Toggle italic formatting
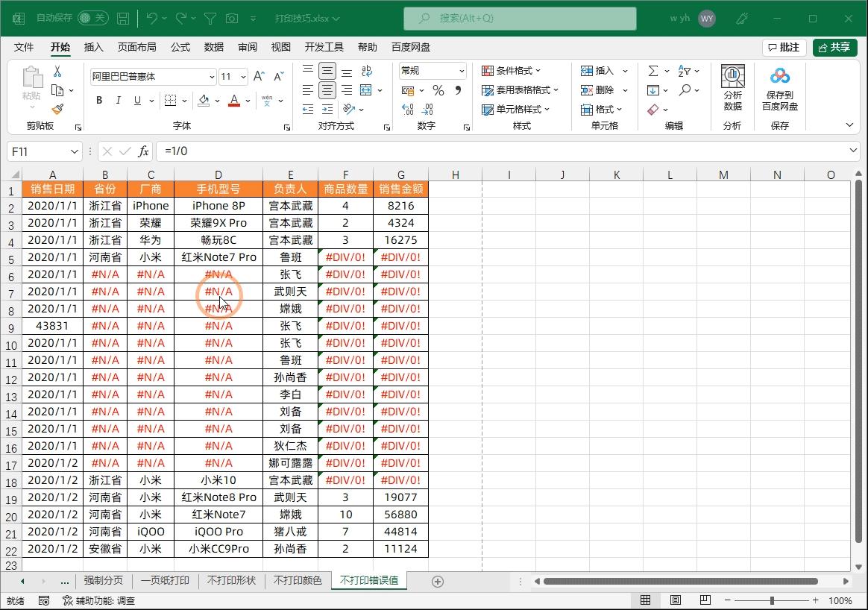 pos(118,100)
